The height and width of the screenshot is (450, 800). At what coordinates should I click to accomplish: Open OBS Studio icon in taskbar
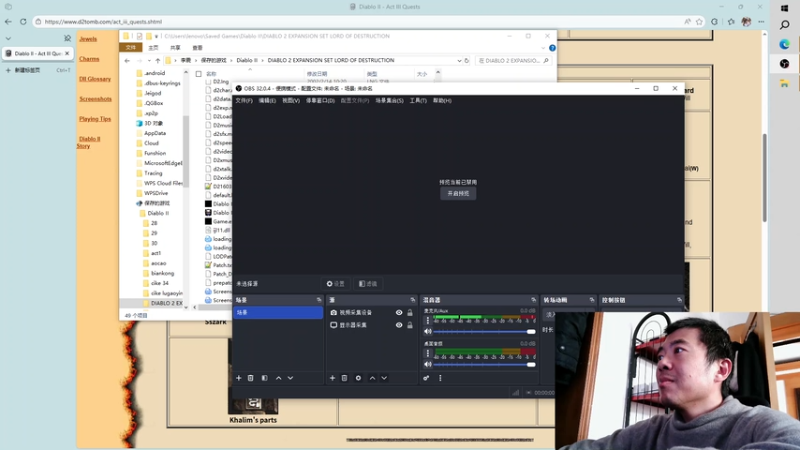click(x=784, y=64)
